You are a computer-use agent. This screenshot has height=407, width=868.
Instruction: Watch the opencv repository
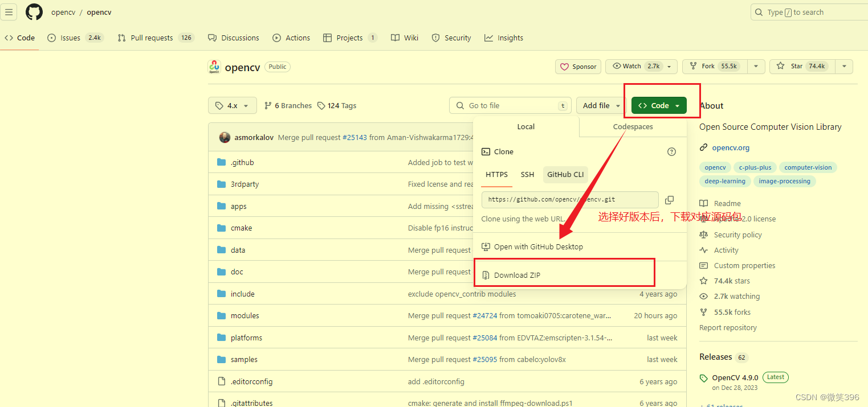641,67
